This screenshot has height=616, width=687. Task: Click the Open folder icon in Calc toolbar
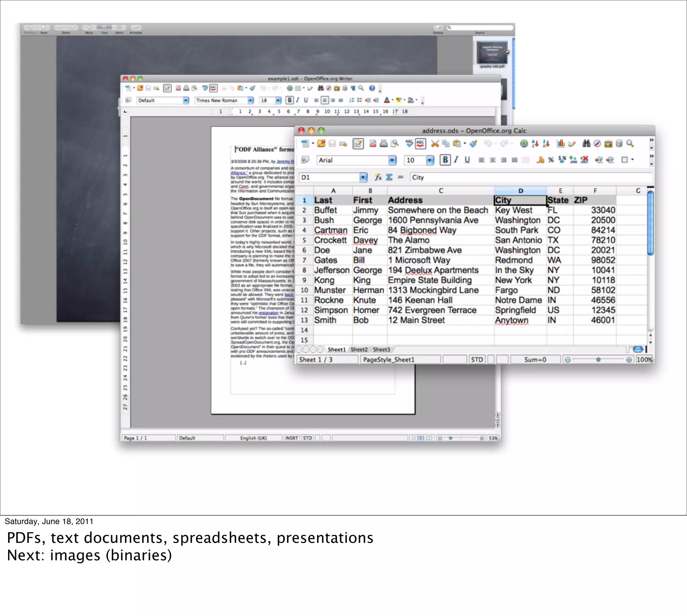(321, 144)
